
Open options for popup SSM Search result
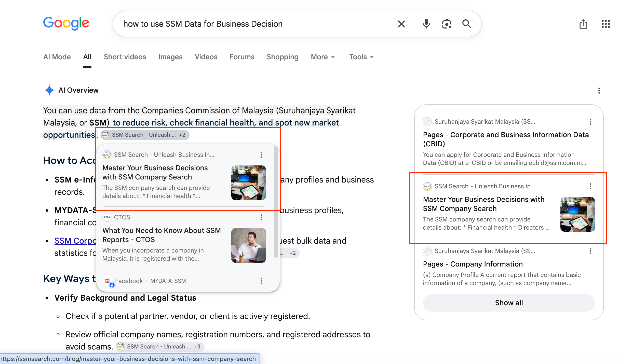pyautogui.click(x=261, y=155)
